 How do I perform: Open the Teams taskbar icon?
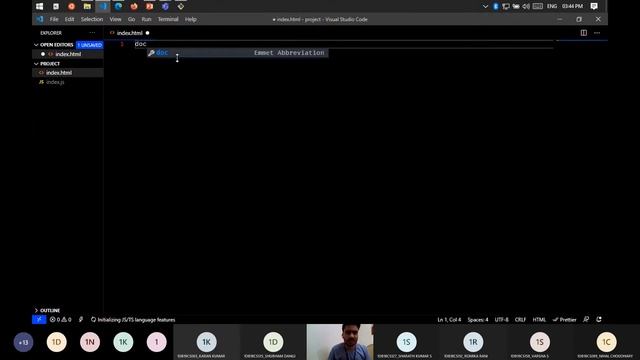165,6
